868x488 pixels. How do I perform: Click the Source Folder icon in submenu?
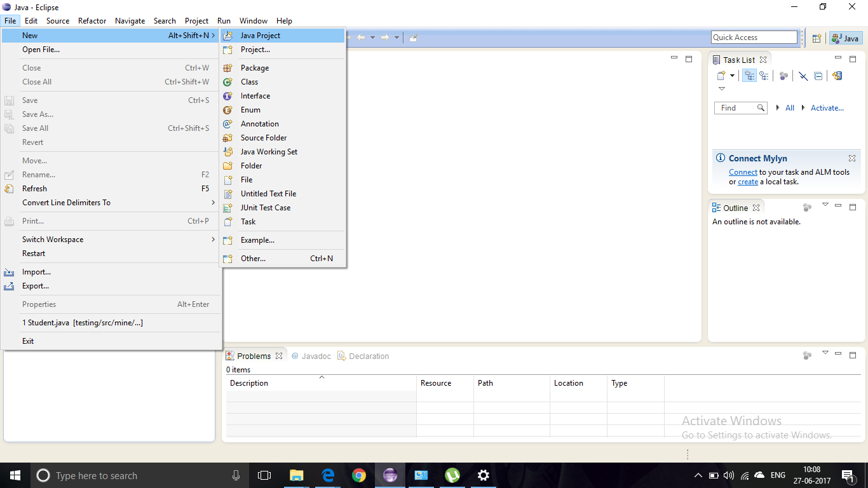[x=227, y=138]
